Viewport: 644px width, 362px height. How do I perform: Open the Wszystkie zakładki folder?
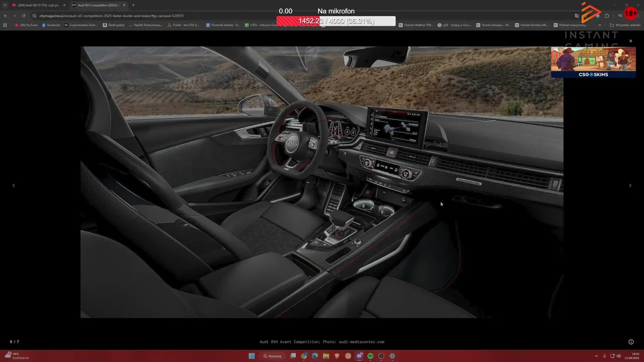pos(625,25)
